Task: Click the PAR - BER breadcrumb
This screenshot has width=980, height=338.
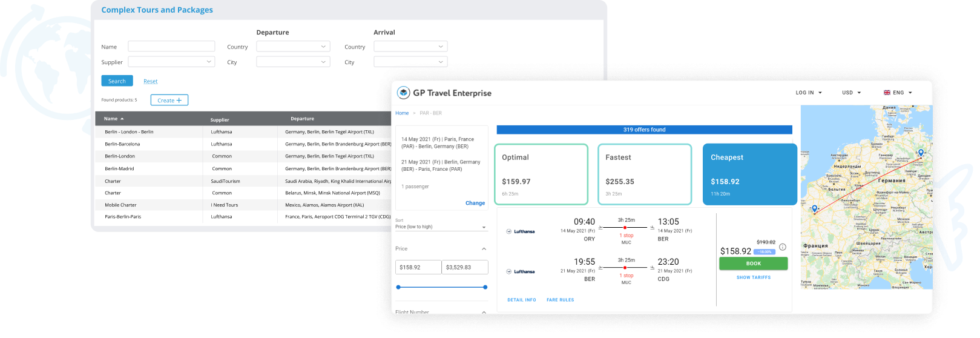Action: pyautogui.click(x=430, y=113)
